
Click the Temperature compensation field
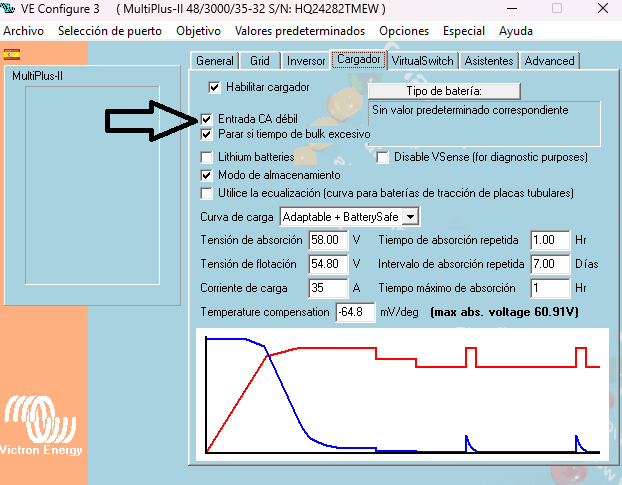pos(355,312)
